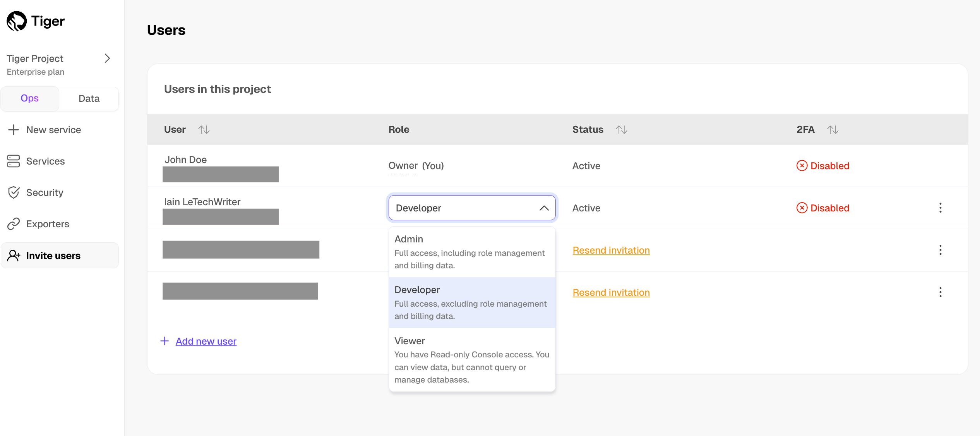Screen dimensions: 980x436
Task: Expand the Tiger Project chevron
Action: (107, 58)
